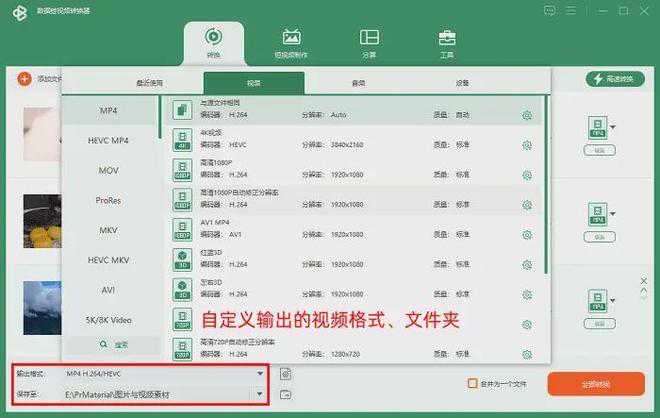Click the same-as-source file copy icon

(x=182, y=110)
